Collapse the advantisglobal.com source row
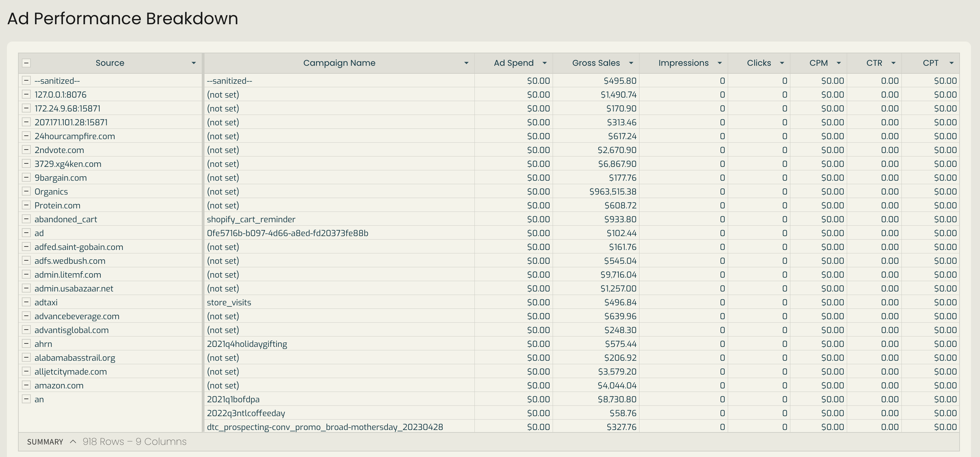The height and width of the screenshot is (457, 980). pos(26,330)
